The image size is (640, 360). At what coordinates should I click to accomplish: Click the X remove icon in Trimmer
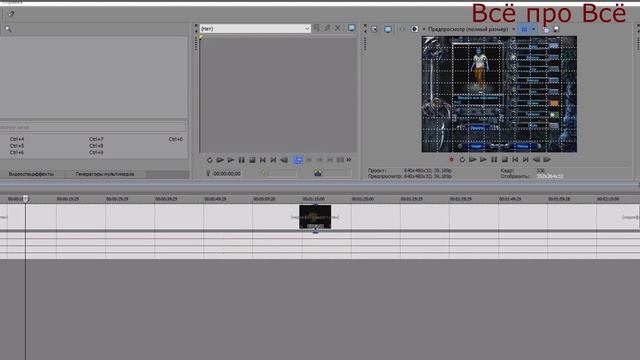point(338,28)
